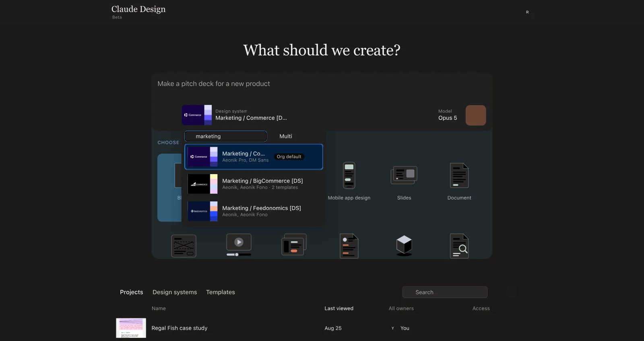The image size is (644, 341).
Task: Sort by the Last viewed column
Action: coord(339,308)
